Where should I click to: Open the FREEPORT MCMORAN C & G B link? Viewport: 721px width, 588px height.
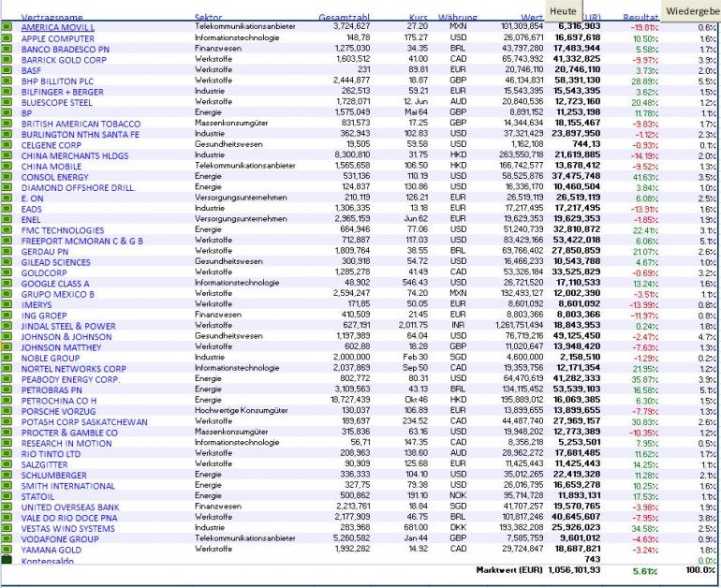coord(81,241)
